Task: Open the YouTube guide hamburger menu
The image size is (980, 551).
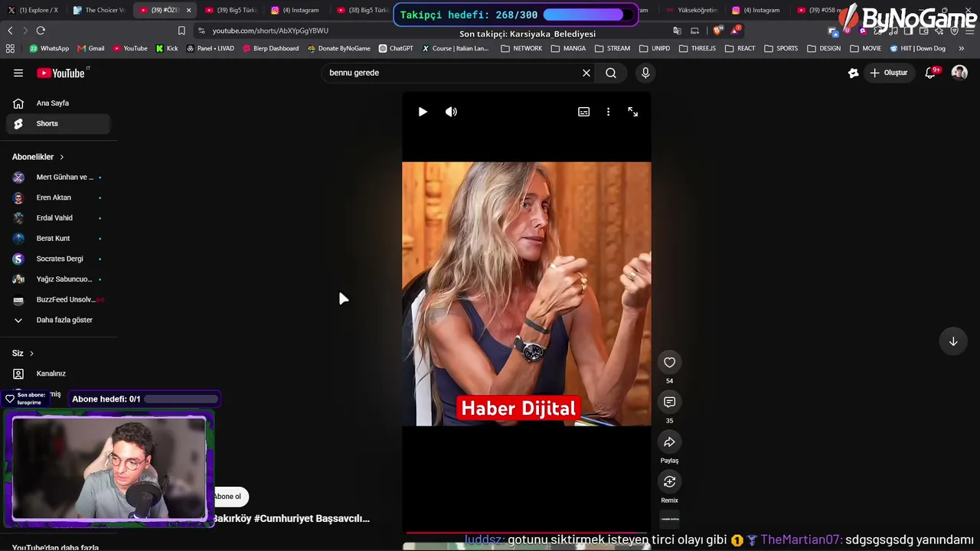Action: [x=18, y=73]
